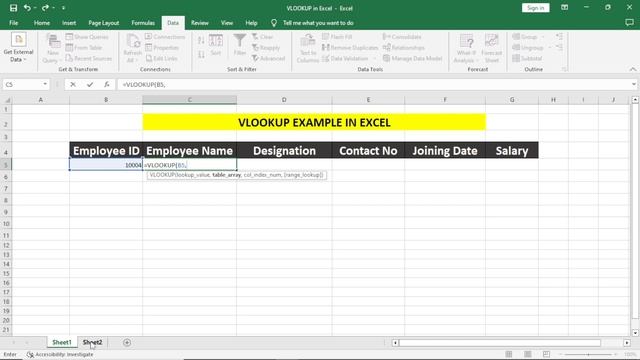Click Manage Data Model
This screenshot has width=640, height=360.
click(413, 58)
